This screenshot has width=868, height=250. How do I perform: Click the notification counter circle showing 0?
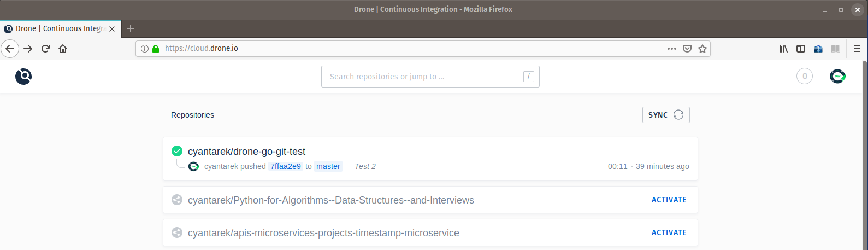[x=804, y=77]
